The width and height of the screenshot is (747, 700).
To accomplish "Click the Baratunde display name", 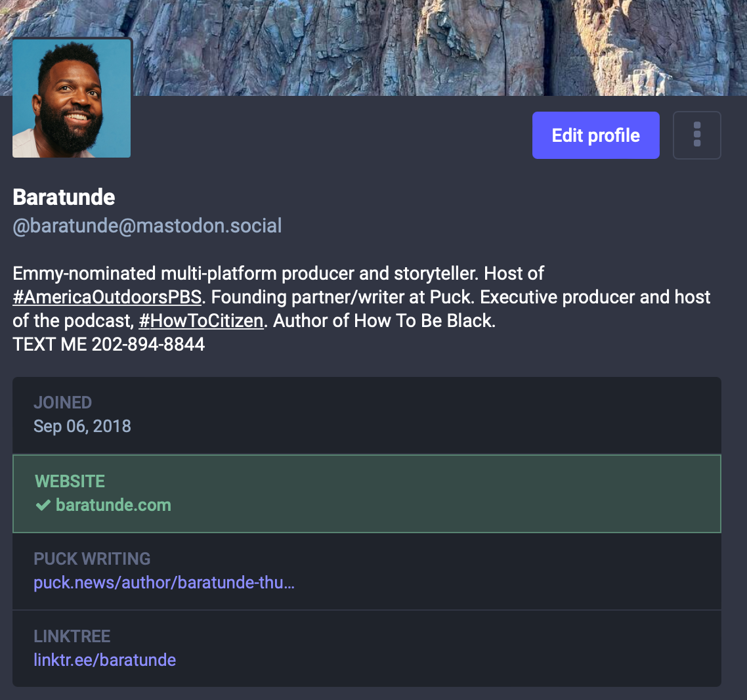I will point(64,197).
